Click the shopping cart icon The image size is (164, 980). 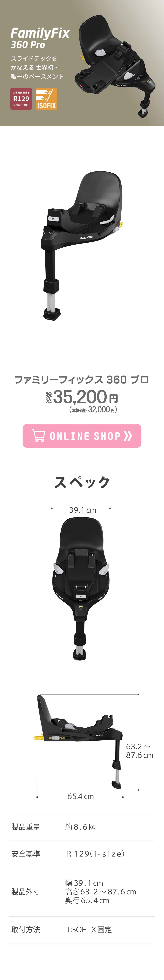[38, 436]
